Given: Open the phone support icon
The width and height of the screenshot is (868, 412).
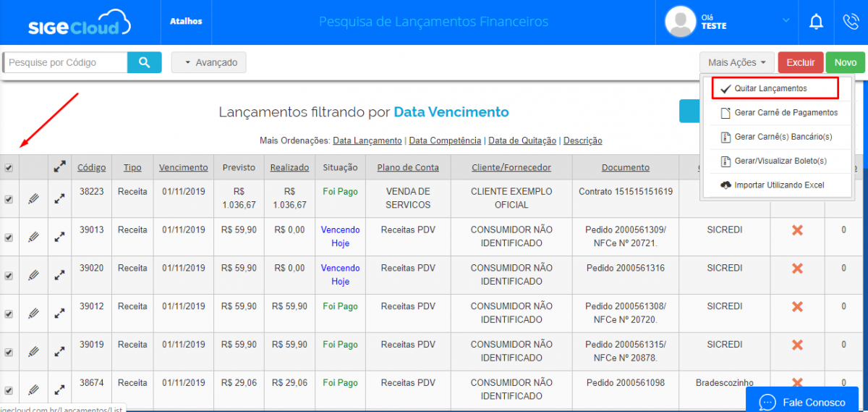Looking at the screenshot, I should click(851, 22).
